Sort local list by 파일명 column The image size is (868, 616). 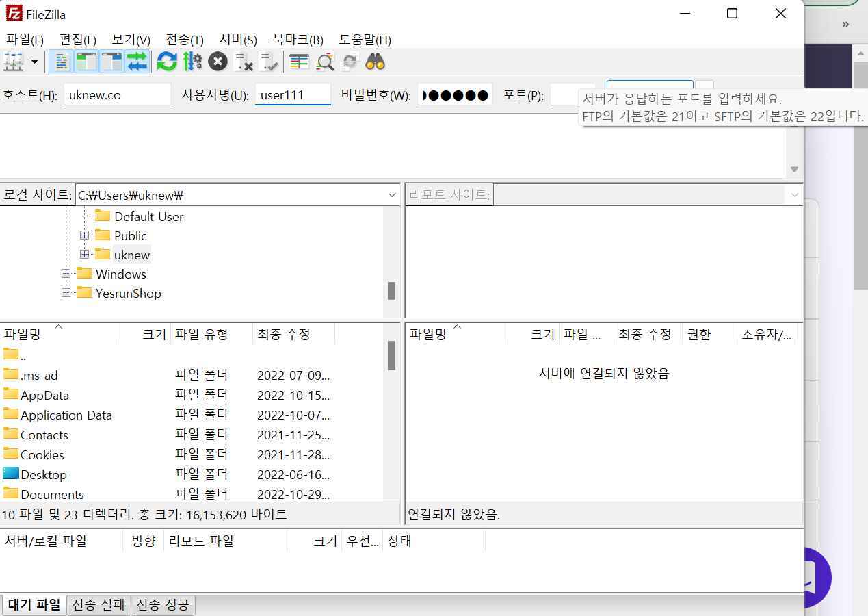pyautogui.click(x=58, y=334)
